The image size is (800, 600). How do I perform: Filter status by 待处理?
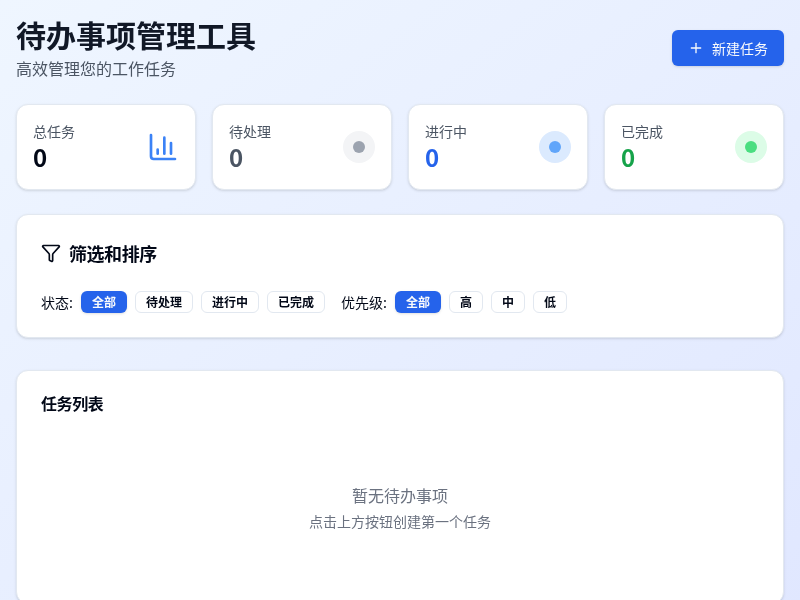click(x=164, y=302)
